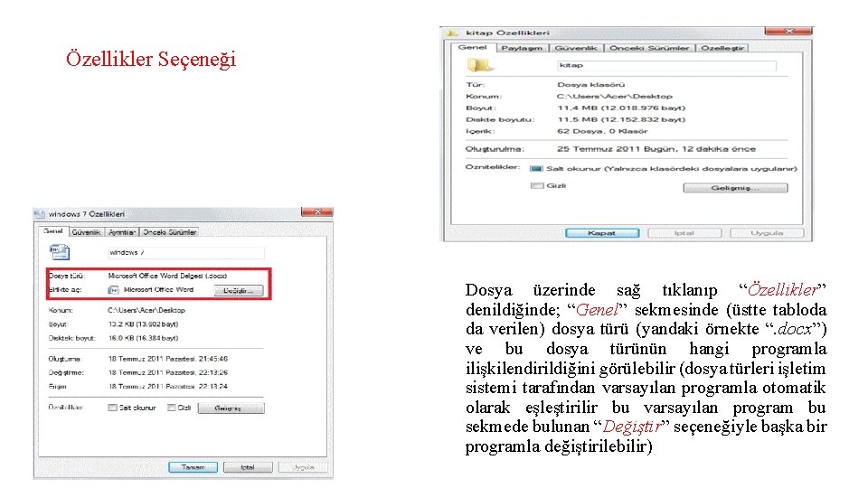Click size value 11,4 MB (12.018.976 bayt)
The height and width of the screenshot is (488, 868).
tap(621, 108)
